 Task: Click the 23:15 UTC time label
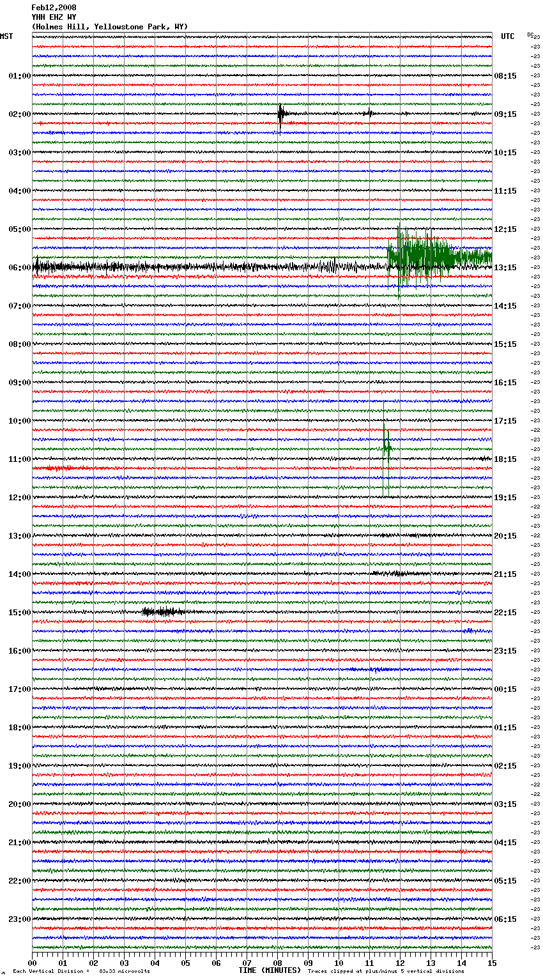coord(505,651)
